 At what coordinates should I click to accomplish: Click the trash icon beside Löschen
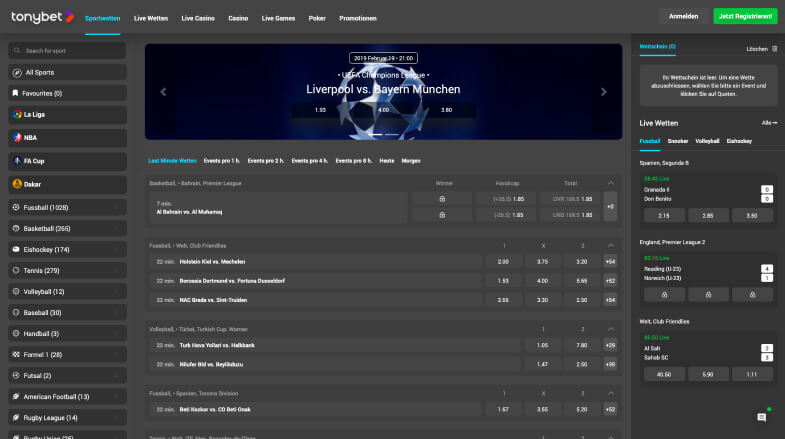[774, 49]
